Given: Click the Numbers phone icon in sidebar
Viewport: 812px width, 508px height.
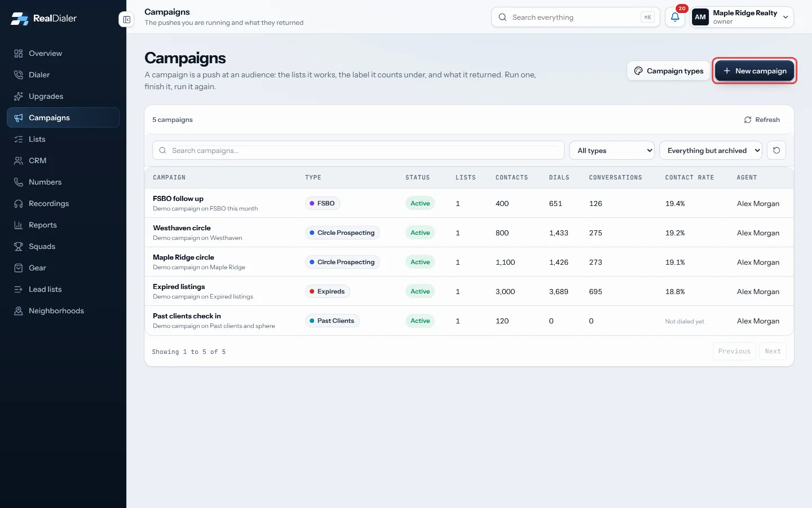Looking at the screenshot, I should tap(19, 182).
